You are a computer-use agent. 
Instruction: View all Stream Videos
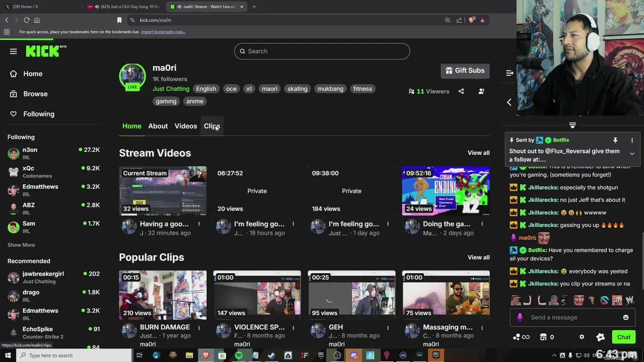pos(478,153)
